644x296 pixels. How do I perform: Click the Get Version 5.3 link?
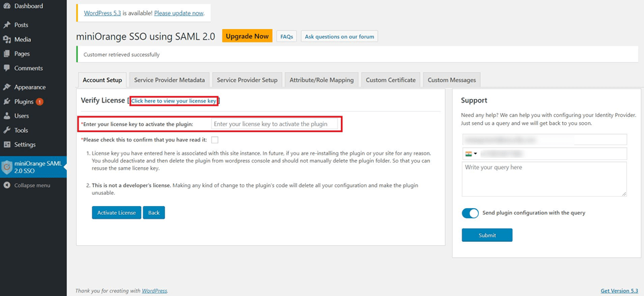pos(620,291)
